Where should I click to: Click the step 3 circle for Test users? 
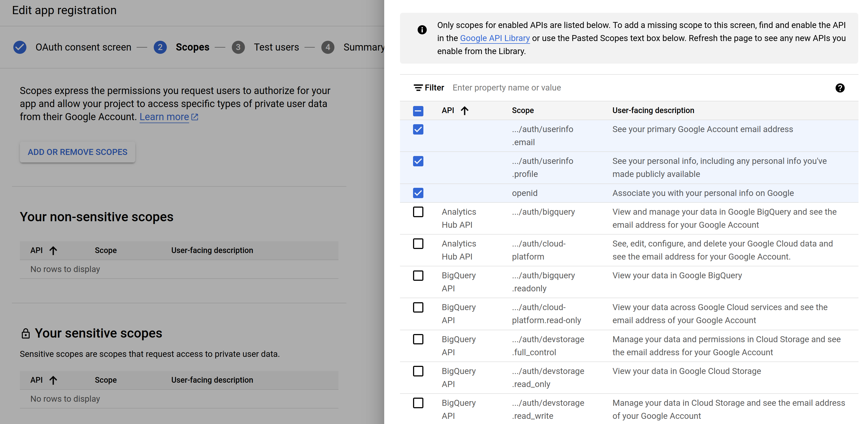coord(238,47)
